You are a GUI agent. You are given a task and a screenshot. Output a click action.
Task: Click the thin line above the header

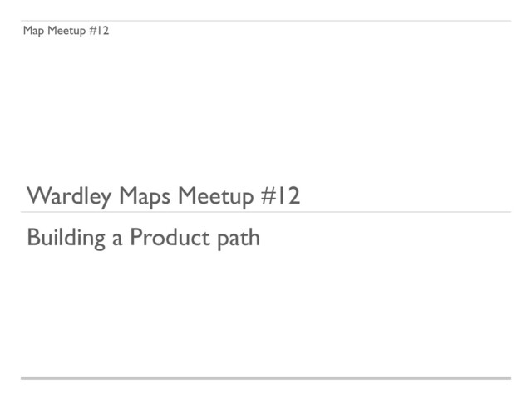tap(266, 21)
